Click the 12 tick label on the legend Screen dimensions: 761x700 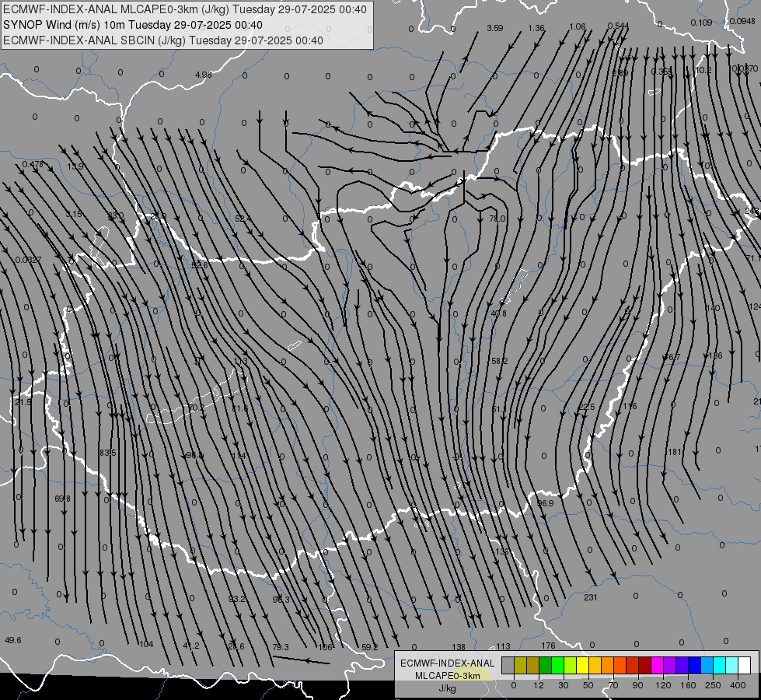[539, 685]
